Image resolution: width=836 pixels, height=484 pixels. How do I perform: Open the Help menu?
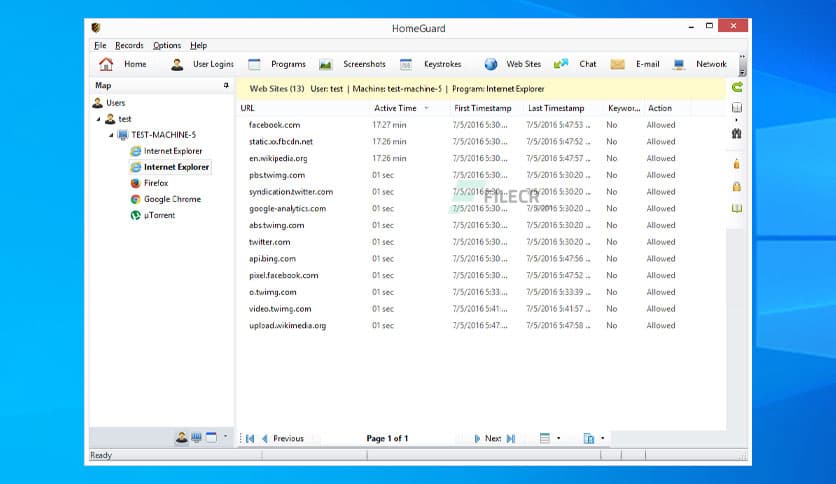tap(198, 45)
